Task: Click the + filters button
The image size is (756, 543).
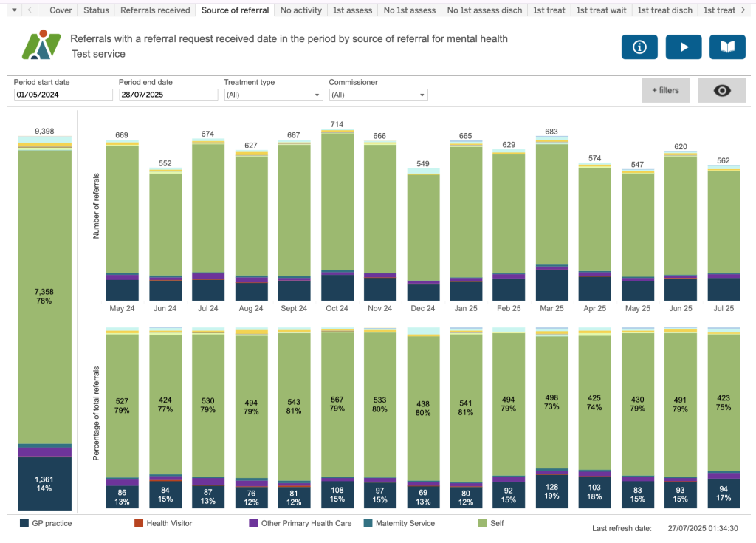Action: click(x=665, y=90)
